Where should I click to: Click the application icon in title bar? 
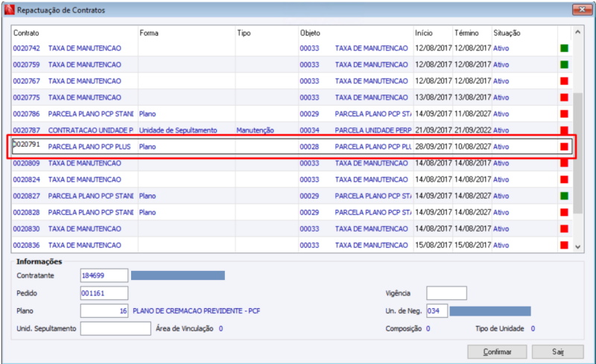10,10
